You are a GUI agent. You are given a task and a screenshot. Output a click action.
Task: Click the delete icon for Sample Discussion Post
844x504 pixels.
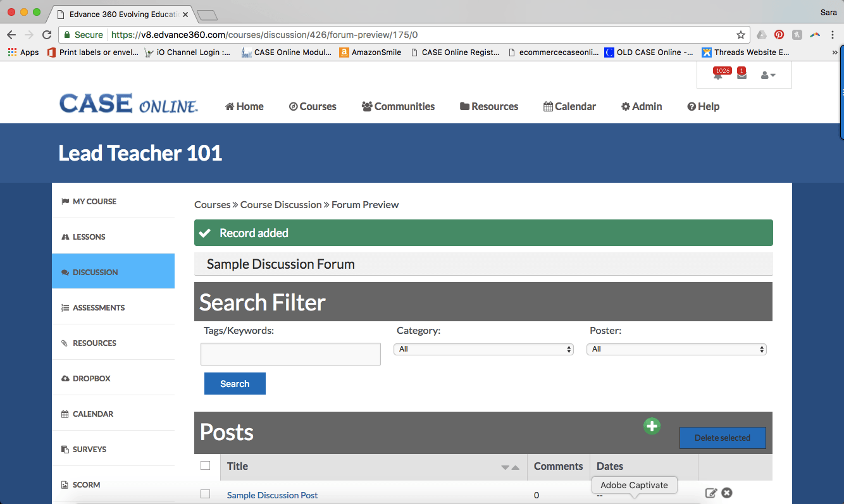(727, 493)
